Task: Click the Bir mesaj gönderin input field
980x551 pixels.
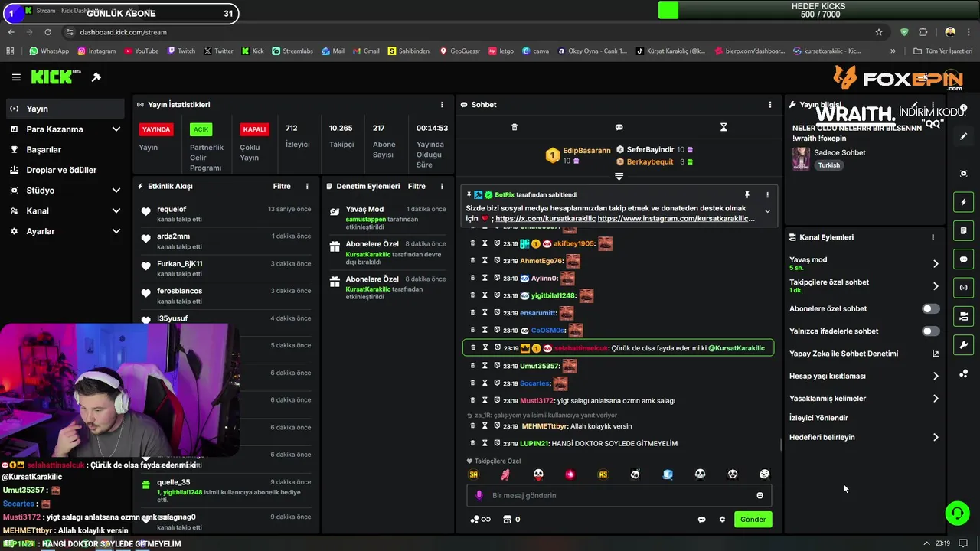Action: coord(619,495)
